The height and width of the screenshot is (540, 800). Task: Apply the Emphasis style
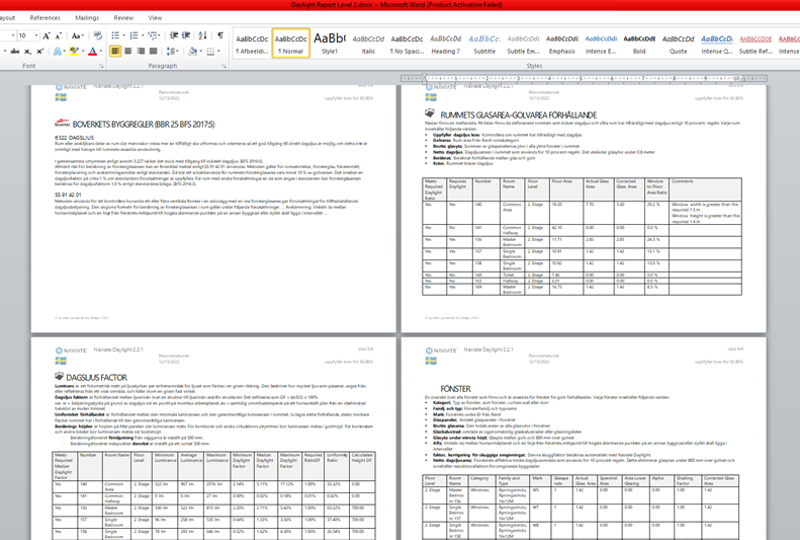562,43
